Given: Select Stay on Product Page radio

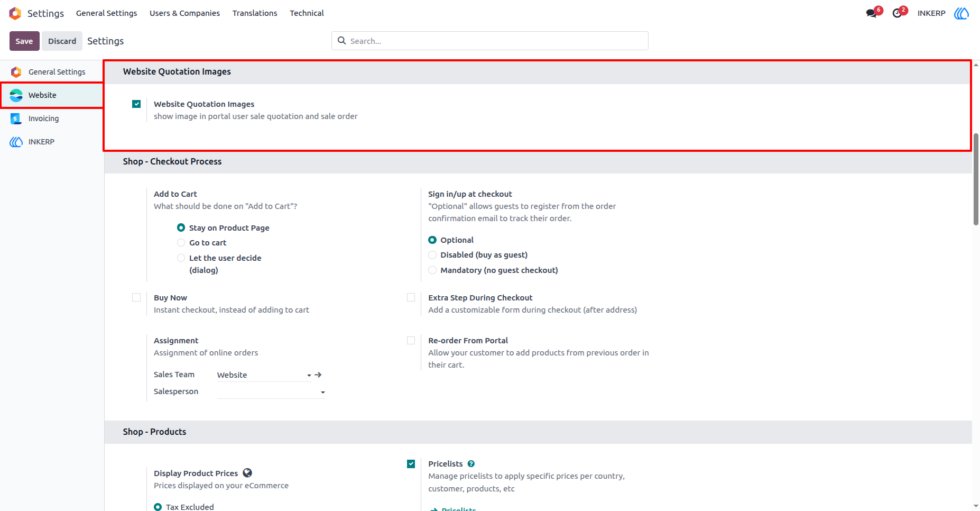Looking at the screenshot, I should pyautogui.click(x=181, y=227).
